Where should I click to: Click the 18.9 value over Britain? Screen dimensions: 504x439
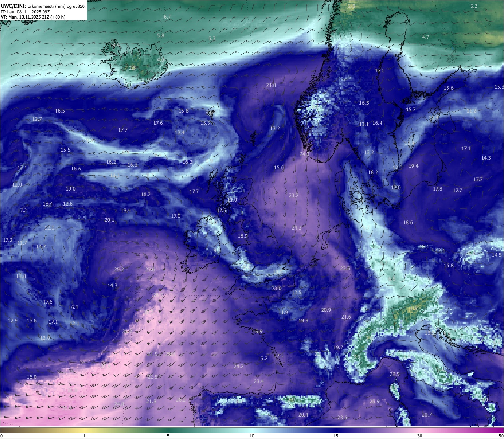point(243,236)
